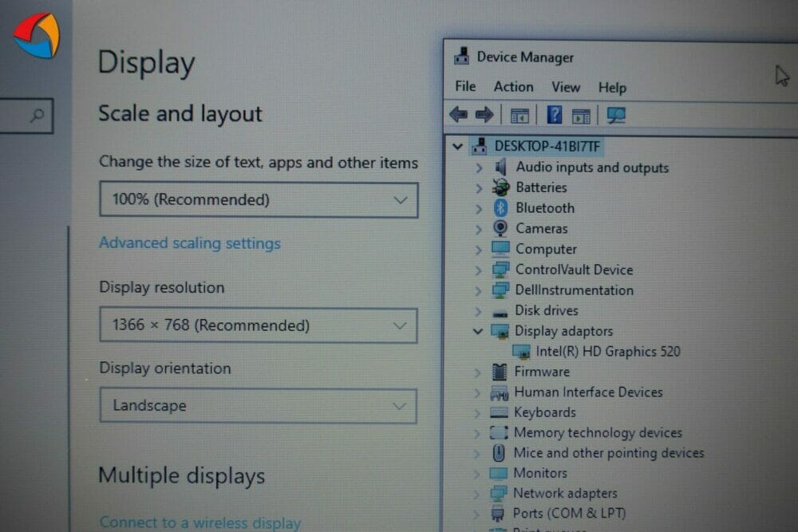Click the Network adapters icon

click(x=499, y=493)
